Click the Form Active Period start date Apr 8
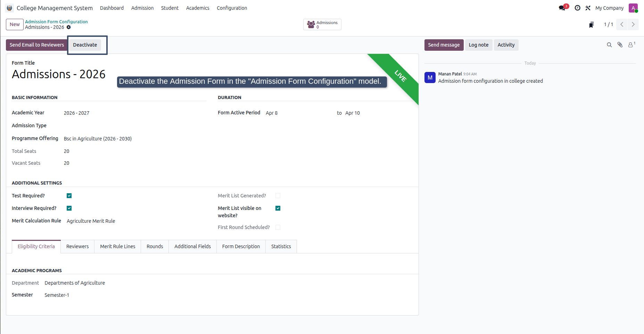This screenshot has width=644, height=334. (x=272, y=113)
